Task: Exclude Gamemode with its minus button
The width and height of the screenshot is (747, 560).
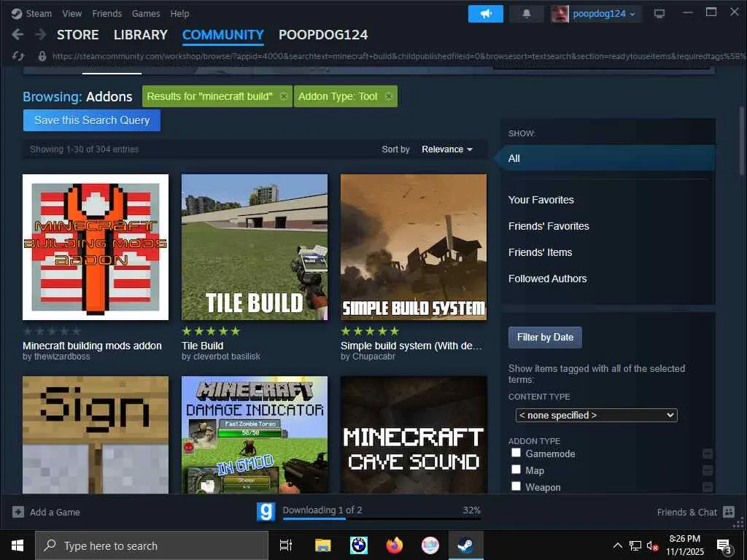Action: click(x=708, y=454)
